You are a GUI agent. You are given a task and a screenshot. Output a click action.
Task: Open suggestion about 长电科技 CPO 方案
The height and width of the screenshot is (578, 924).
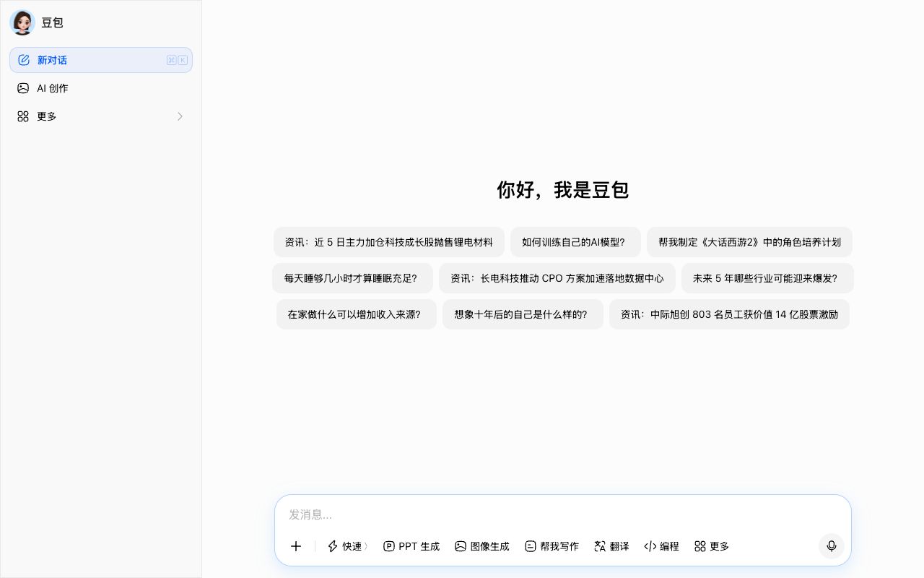coord(557,278)
